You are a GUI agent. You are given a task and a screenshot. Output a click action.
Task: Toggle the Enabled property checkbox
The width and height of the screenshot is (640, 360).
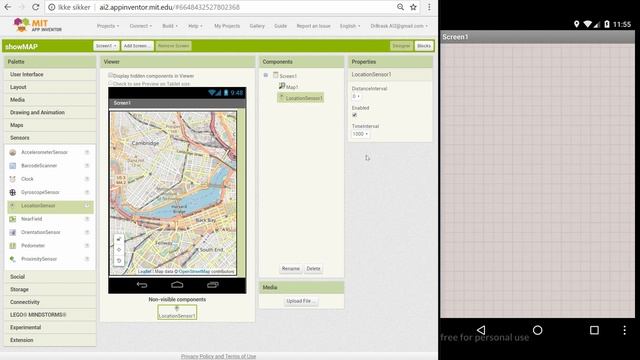pos(354,115)
